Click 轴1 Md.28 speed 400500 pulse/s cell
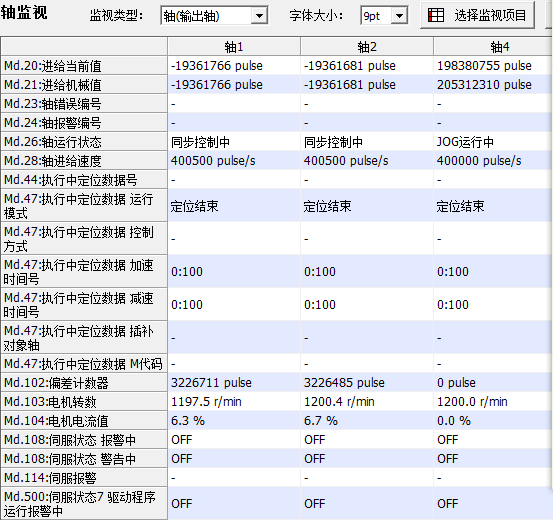 click(x=234, y=161)
